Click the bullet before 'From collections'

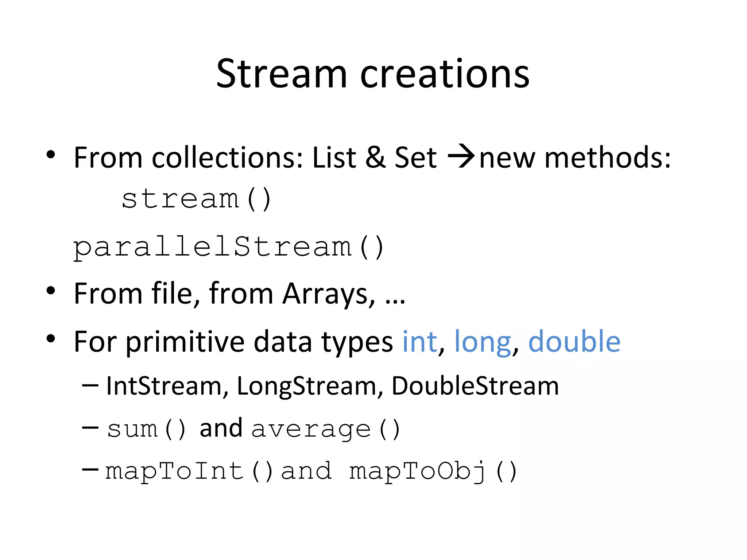(51, 155)
